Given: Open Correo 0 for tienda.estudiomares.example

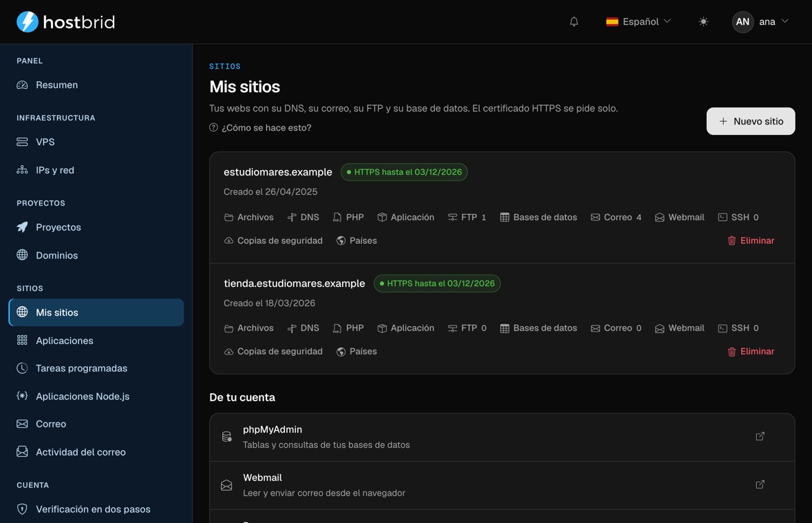Looking at the screenshot, I should click(617, 328).
